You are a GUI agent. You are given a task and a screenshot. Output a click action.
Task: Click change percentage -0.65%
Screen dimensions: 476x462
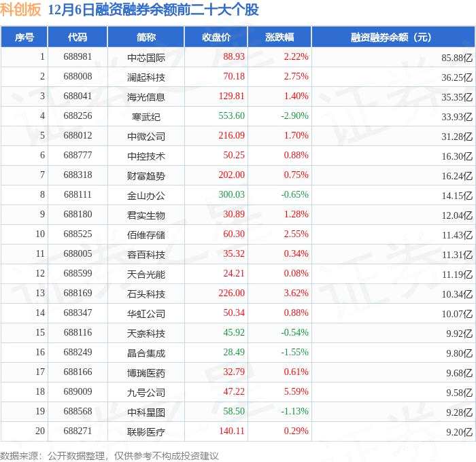[x=294, y=195]
